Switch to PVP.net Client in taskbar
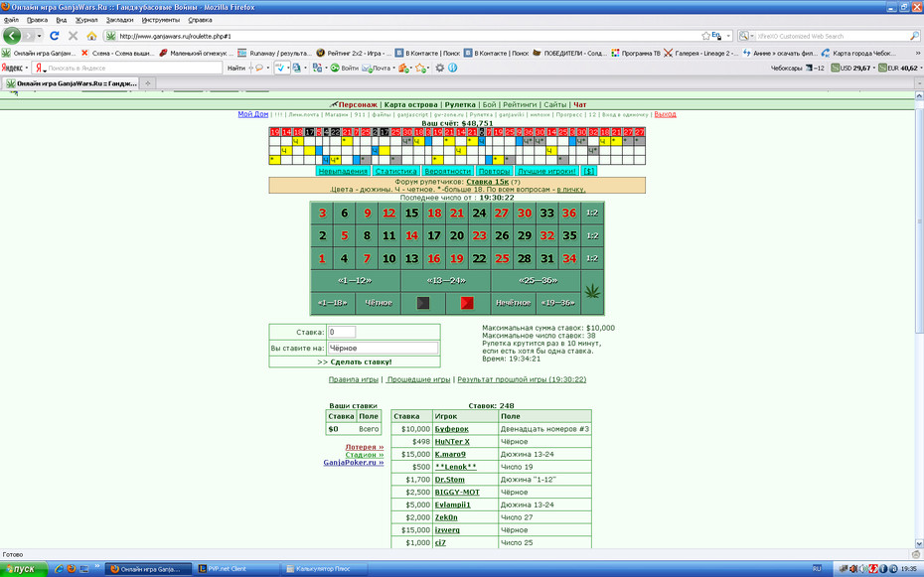 (235, 569)
